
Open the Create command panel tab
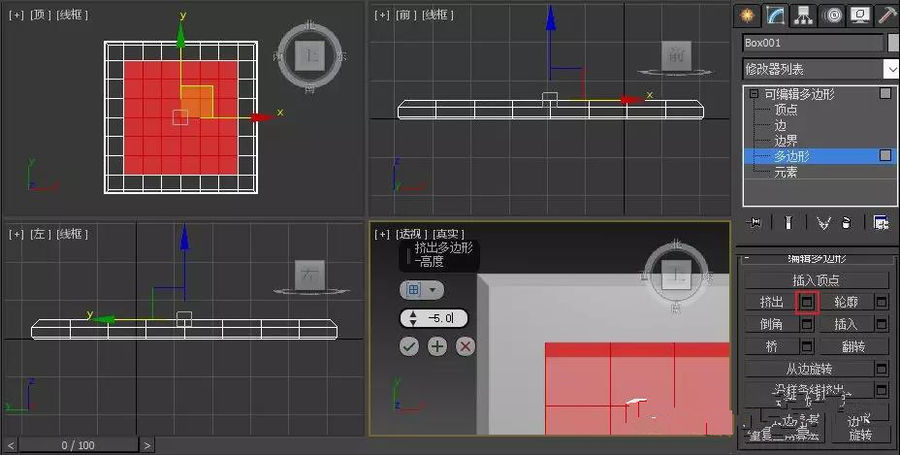coord(747,15)
